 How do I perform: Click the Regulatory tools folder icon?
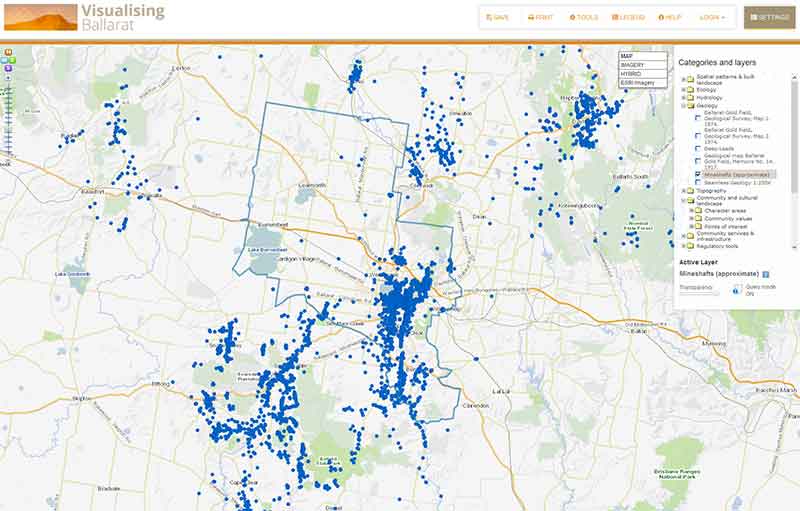click(690, 246)
